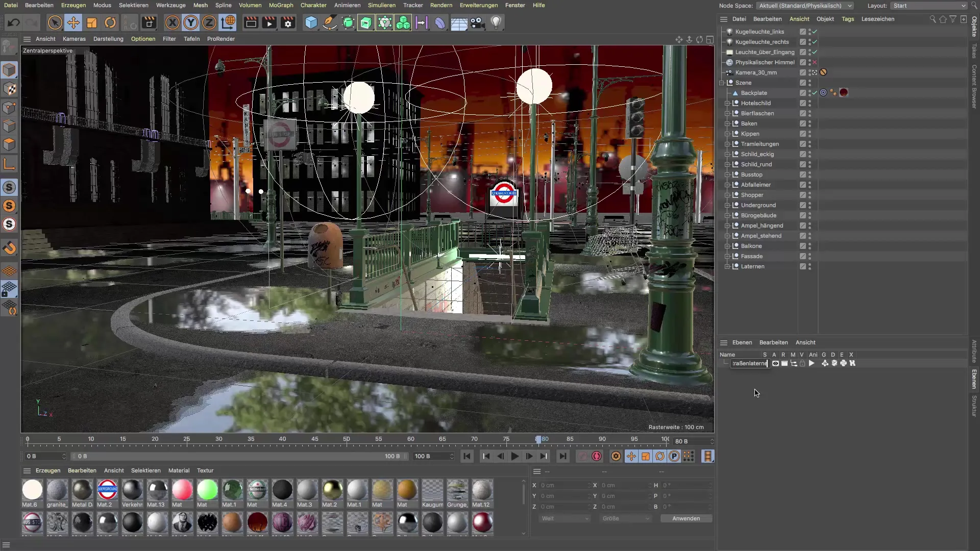
Task: Click Play Forwards in the timeline
Action: pyautogui.click(x=514, y=456)
